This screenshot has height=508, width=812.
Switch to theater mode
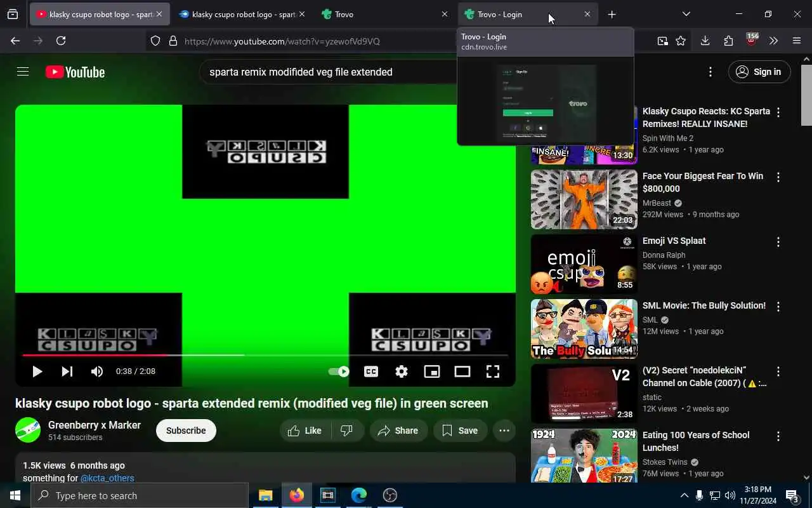click(462, 371)
